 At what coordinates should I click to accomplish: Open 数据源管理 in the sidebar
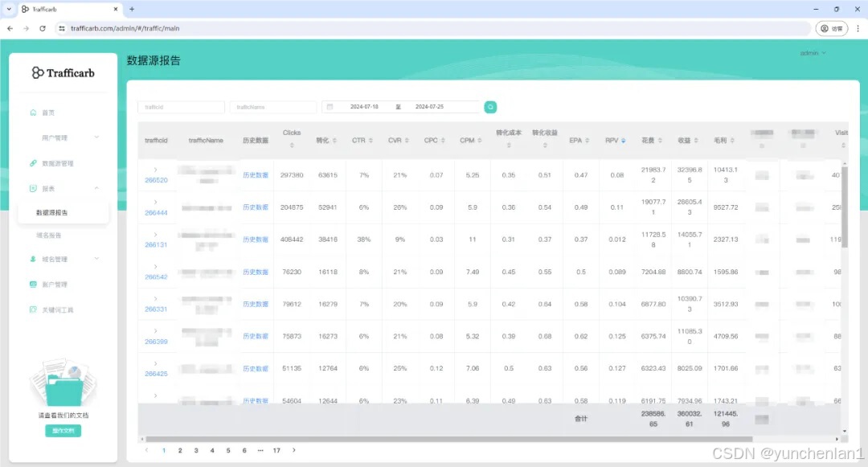[x=58, y=163]
